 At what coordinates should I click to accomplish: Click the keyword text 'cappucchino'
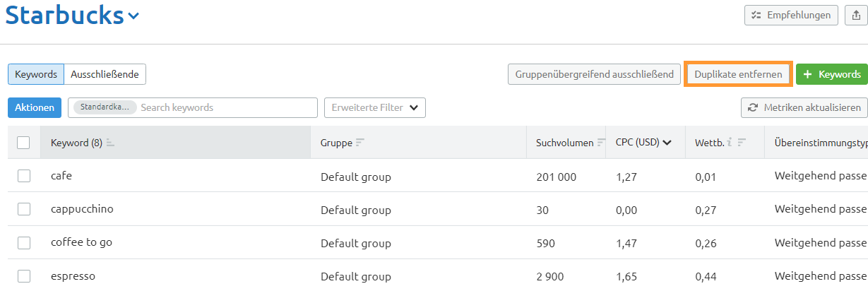[x=82, y=209]
